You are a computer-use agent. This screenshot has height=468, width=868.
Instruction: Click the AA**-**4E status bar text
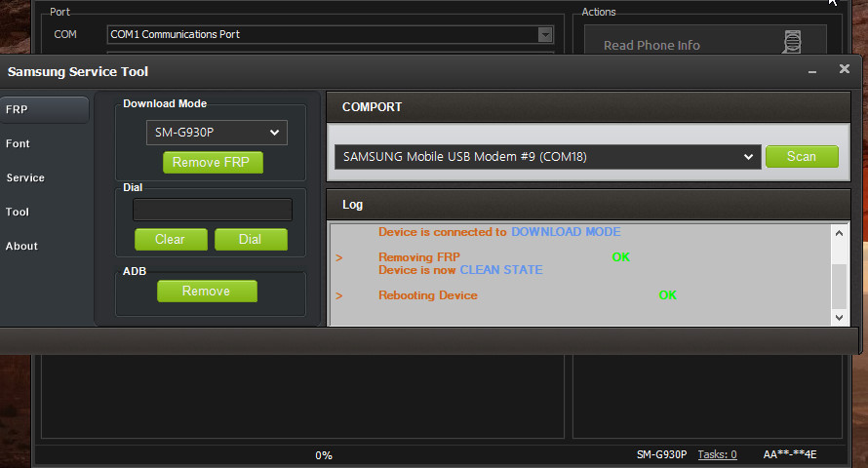(x=790, y=454)
